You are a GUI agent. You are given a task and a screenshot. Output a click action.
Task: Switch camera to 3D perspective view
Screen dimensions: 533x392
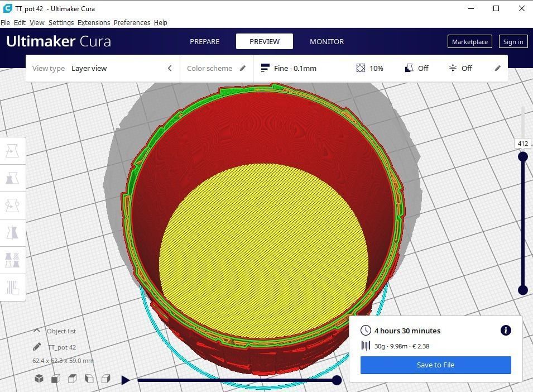point(39,379)
